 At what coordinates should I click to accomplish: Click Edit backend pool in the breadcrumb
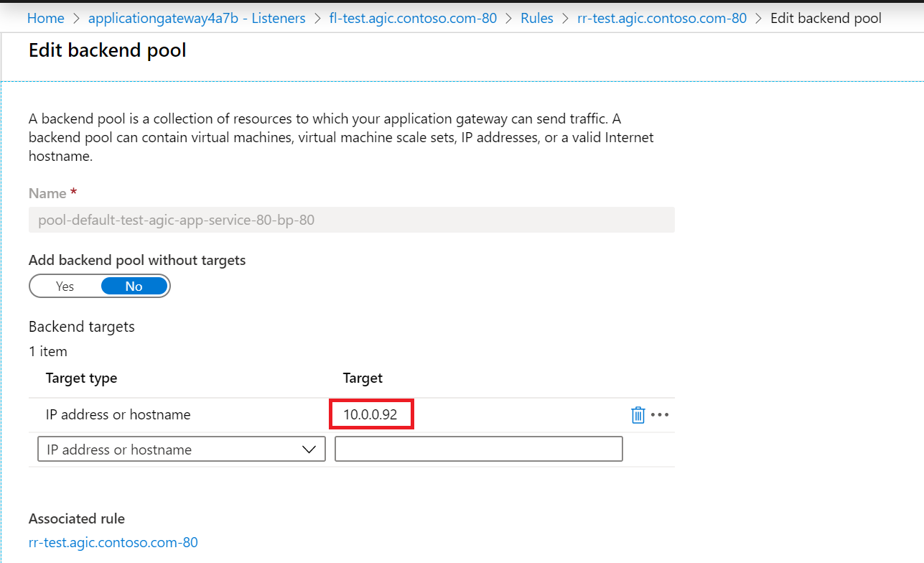tap(826, 18)
